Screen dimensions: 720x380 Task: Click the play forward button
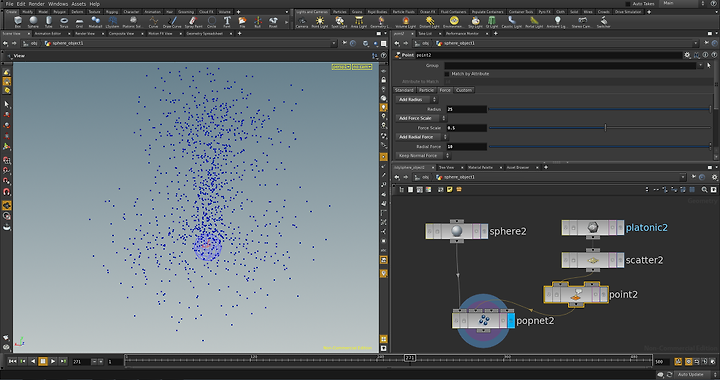tap(53, 362)
